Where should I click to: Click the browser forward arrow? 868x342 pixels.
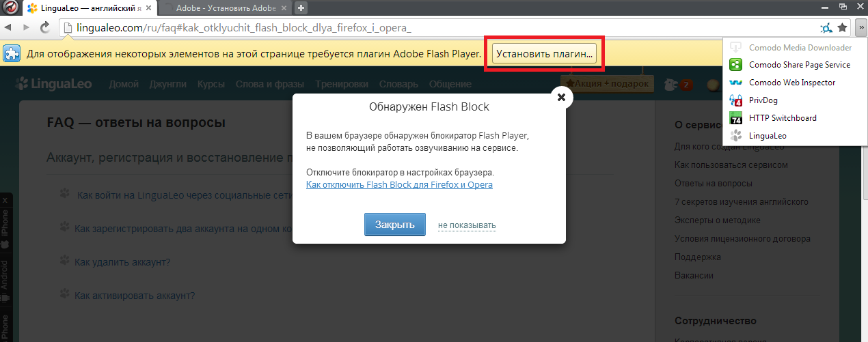(26, 27)
